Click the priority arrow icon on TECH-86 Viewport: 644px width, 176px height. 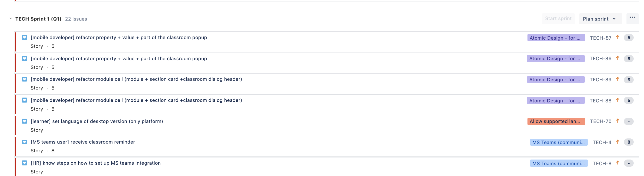coord(618,58)
